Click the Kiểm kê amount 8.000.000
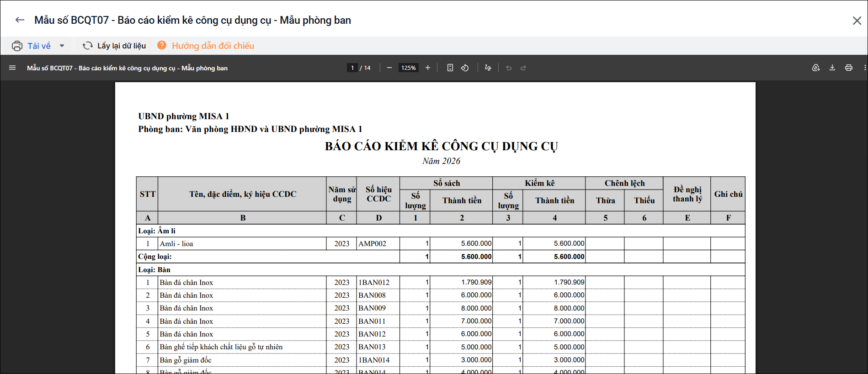868x374 pixels. 569,308
